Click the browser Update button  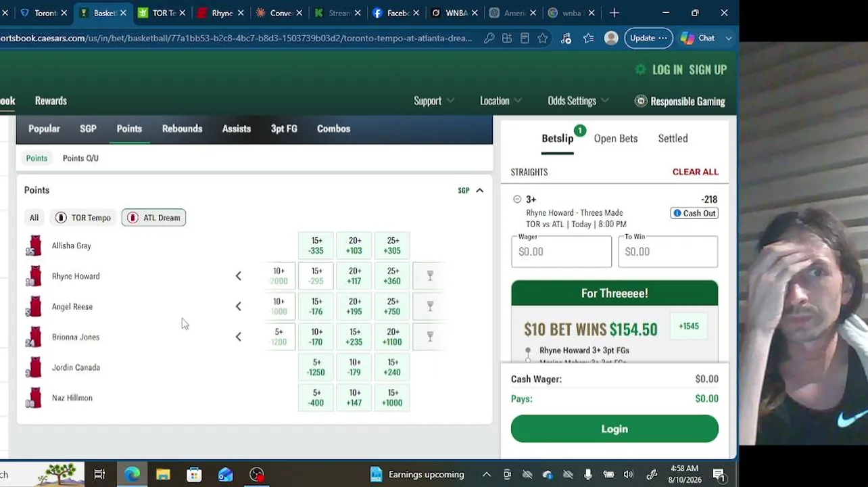coord(648,39)
